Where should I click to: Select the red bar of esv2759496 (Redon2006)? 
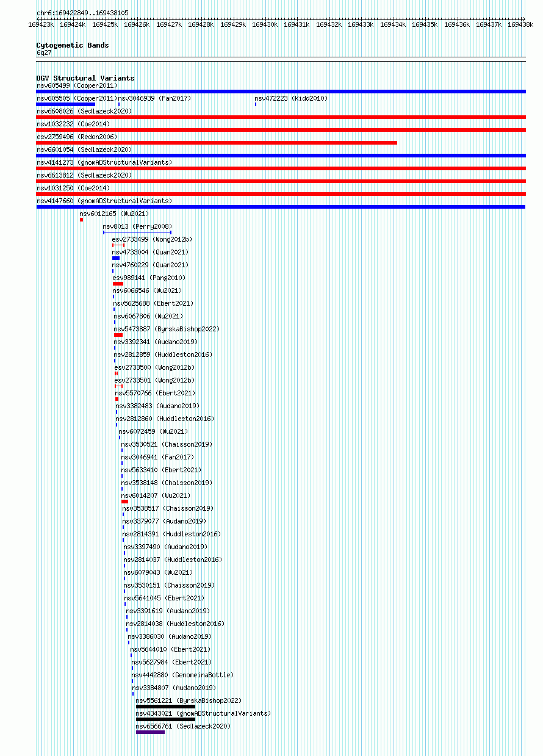217,143
